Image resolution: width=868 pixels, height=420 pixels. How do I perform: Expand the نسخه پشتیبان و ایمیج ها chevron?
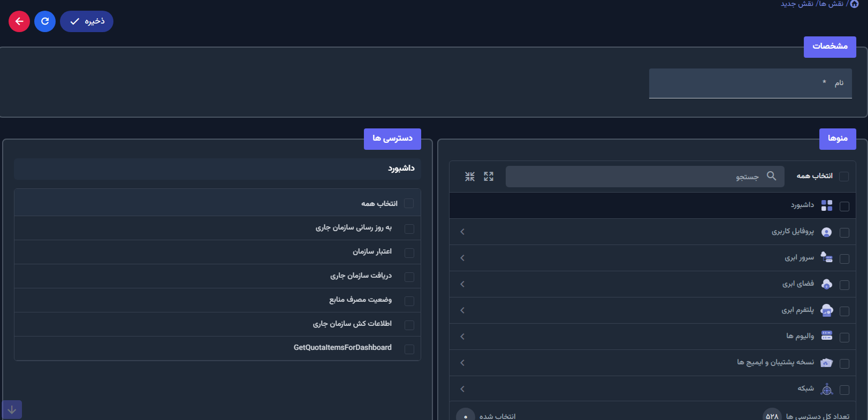(462, 363)
